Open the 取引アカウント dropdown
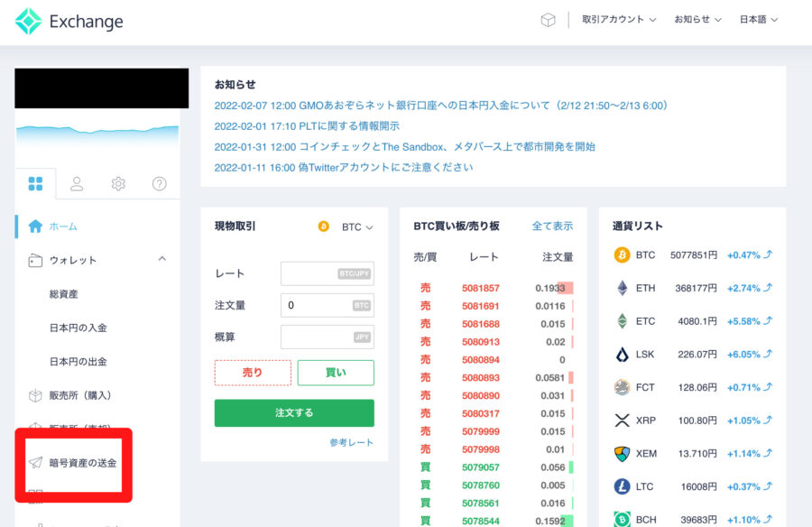812x527 pixels. 619,20
